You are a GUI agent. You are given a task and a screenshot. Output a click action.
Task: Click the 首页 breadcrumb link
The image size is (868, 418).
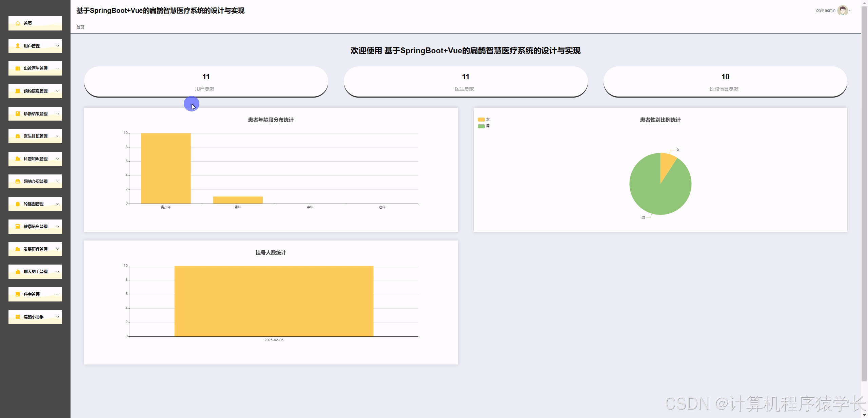[x=80, y=27]
